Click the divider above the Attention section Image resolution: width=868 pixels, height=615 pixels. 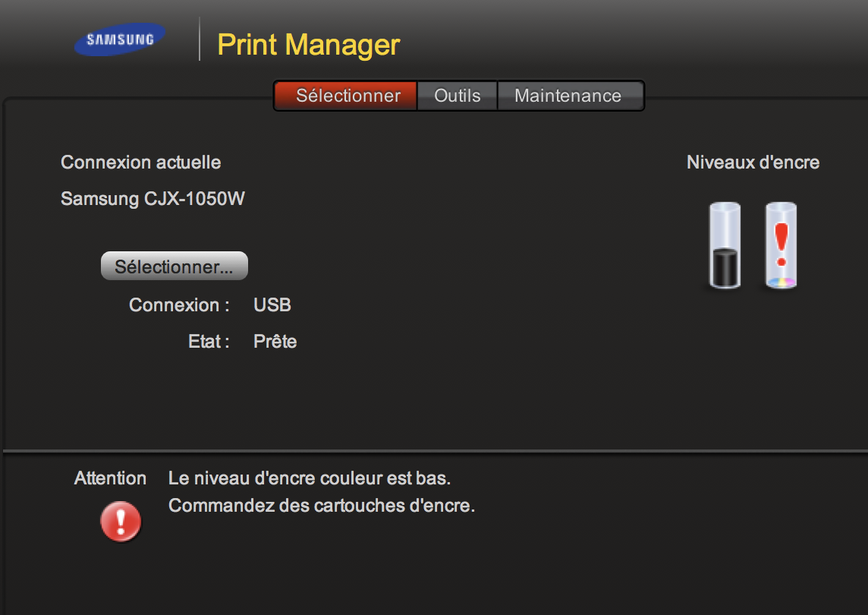pos(434,453)
